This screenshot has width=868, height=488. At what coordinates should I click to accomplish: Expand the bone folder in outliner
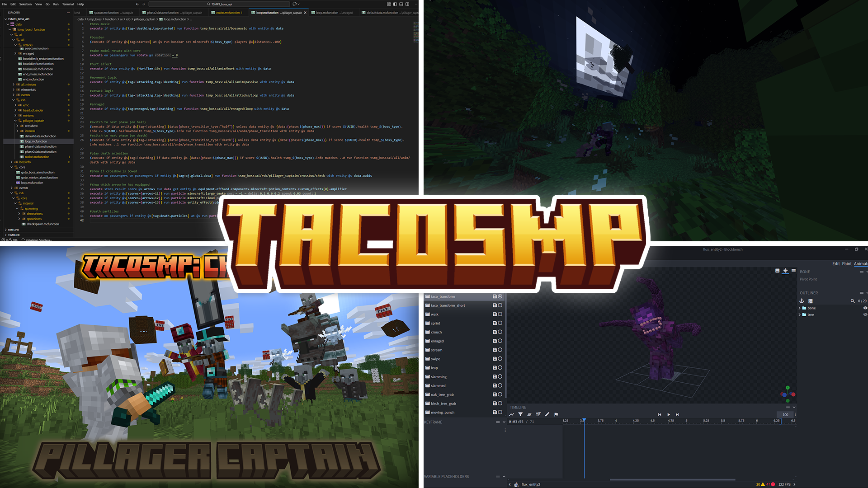(x=800, y=308)
